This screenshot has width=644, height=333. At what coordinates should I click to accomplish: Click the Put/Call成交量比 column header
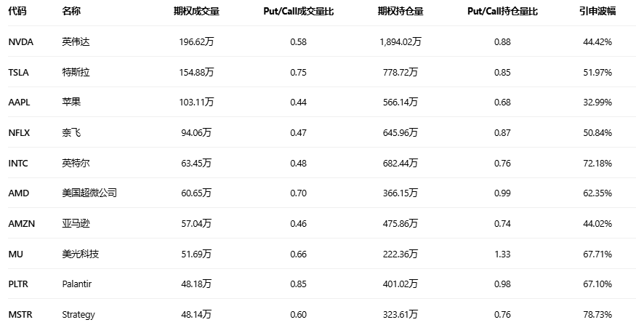tap(298, 12)
